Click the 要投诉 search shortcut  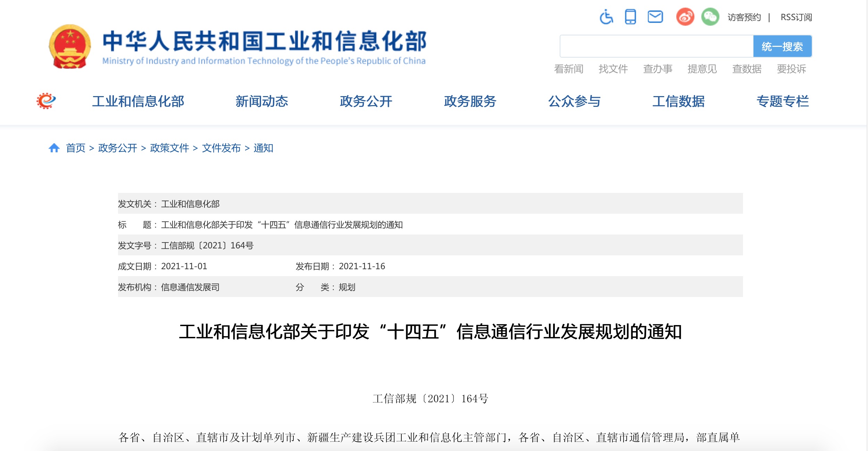pos(791,69)
